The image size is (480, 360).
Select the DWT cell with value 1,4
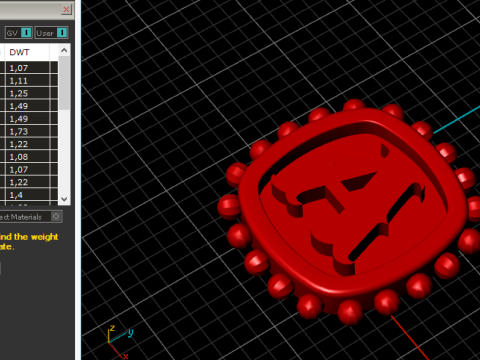click(27, 195)
